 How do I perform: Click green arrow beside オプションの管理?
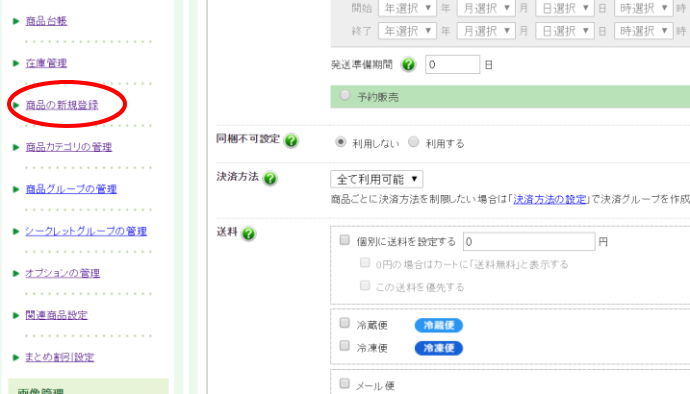16,273
